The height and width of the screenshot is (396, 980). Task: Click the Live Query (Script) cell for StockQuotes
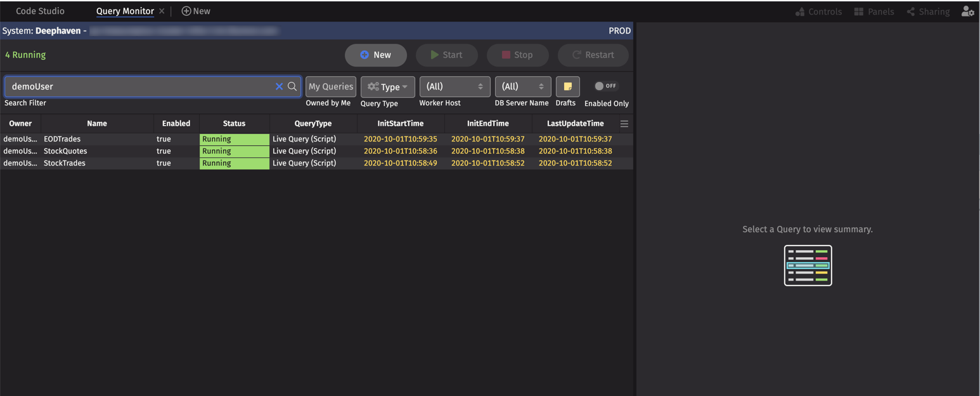tap(313, 151)
